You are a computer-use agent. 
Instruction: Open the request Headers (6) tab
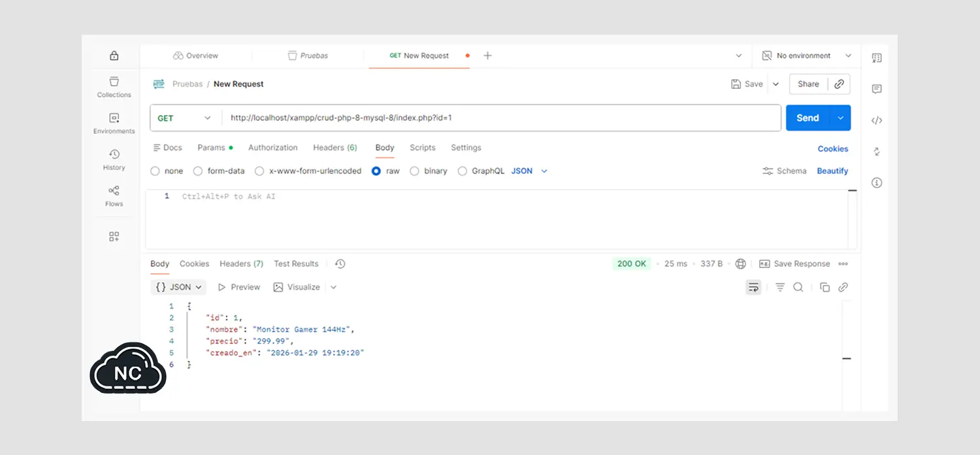335,148
